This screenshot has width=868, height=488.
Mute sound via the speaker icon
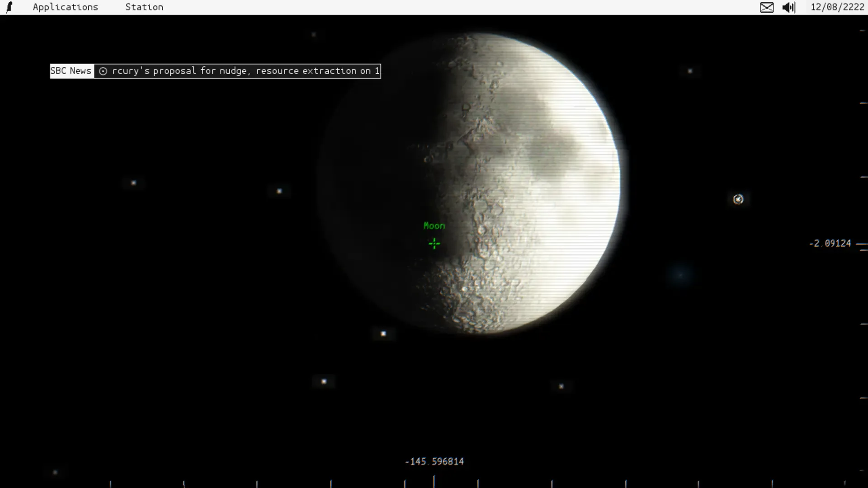788,7
